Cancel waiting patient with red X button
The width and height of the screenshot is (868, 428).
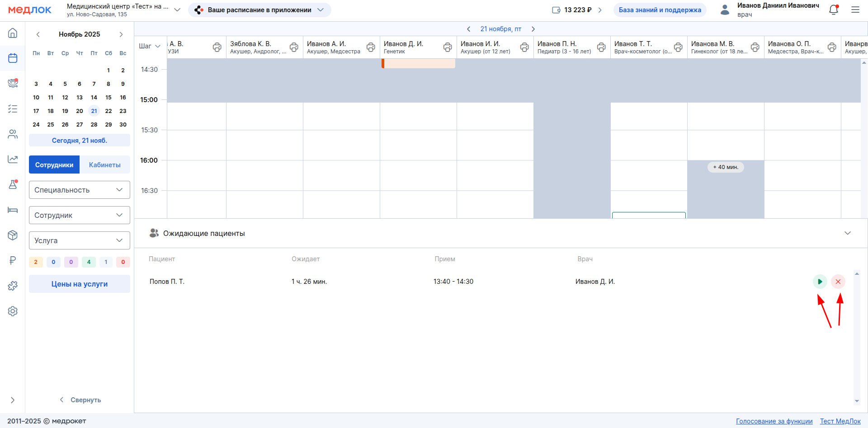coord(838,282)
